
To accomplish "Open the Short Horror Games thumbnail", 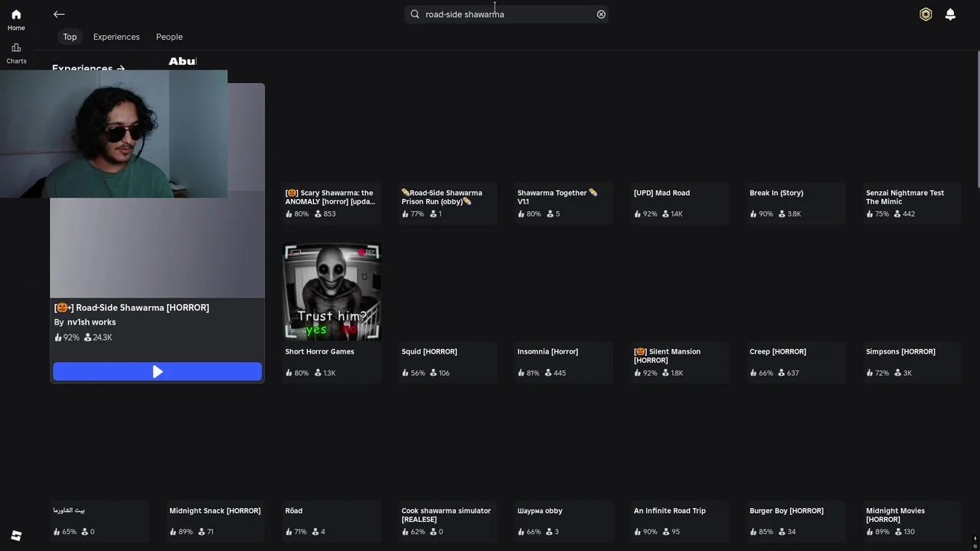I will tap(332, 292).
